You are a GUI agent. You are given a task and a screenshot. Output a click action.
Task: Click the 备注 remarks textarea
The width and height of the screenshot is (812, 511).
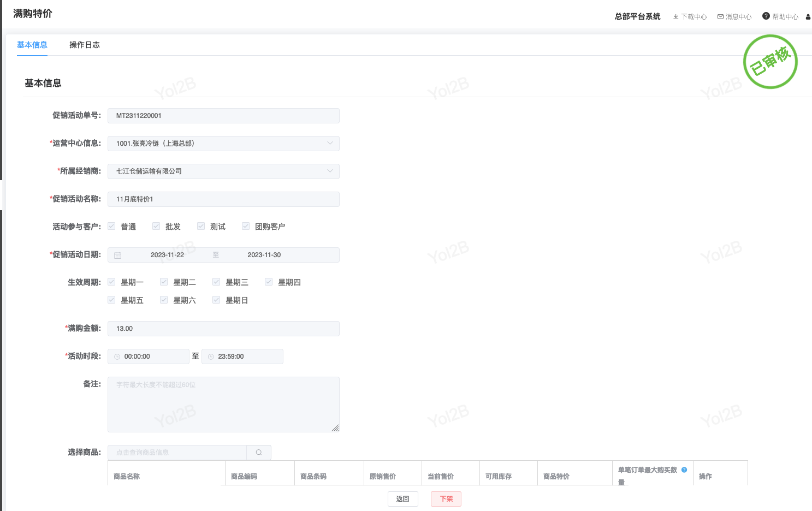[x=223, y=405]
